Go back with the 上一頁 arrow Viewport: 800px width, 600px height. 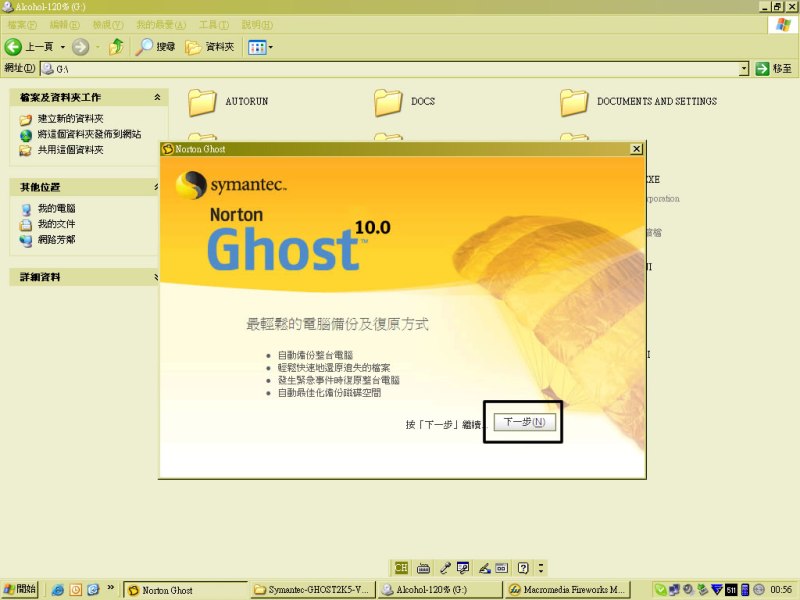29,47
